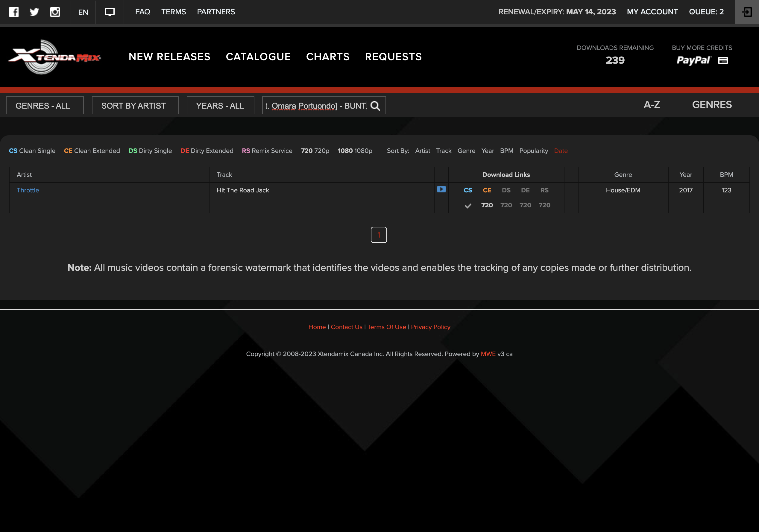This screenshot has height=532, width=759.
Task: Open the PARTNERS page
Action: (216, 12)
